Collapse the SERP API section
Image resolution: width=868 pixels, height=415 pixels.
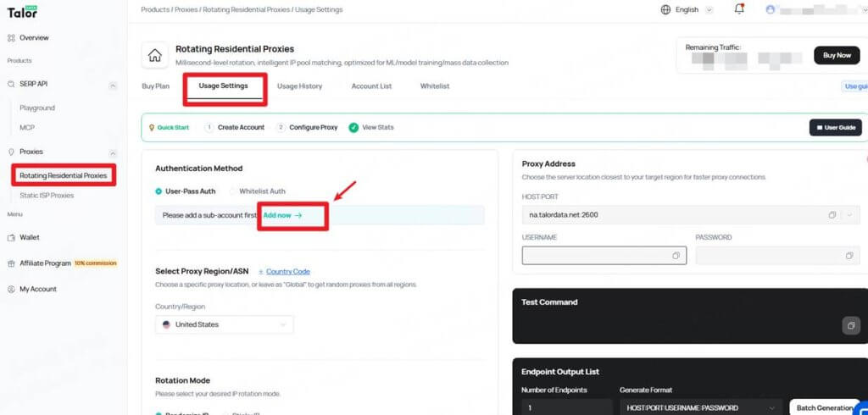click(113, 86)
